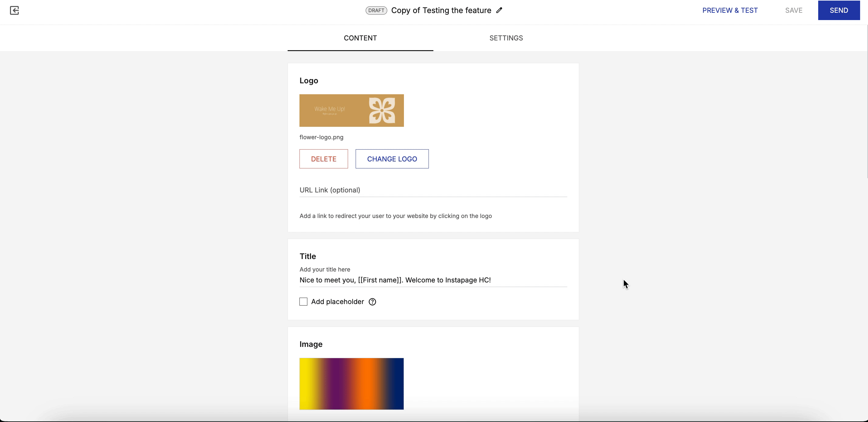Click the flower-logo.png filename
This screenshot has width=868, height=422.
pyautogui.click(x=321, y=137)
